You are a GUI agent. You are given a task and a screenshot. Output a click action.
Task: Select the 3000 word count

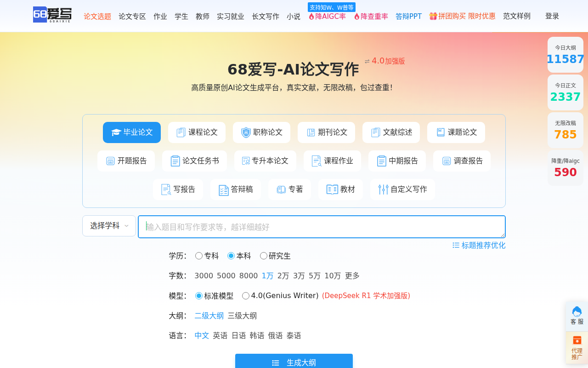204,276
